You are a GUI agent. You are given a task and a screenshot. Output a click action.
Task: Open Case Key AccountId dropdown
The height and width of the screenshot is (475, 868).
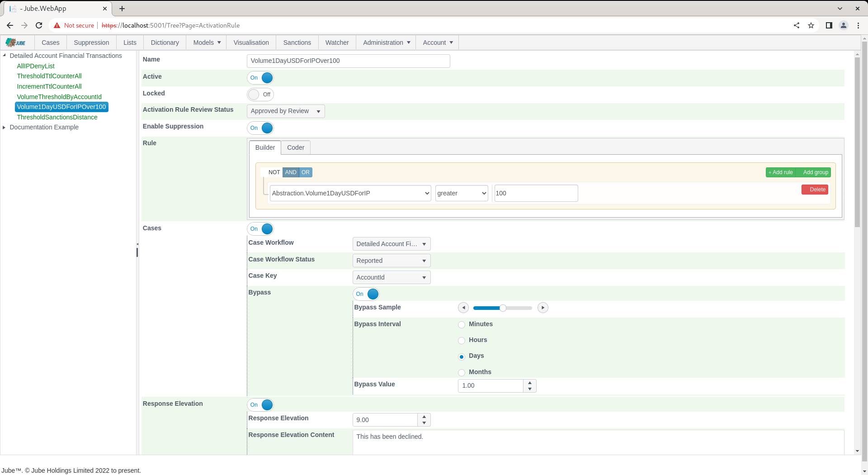pos(392,277)
